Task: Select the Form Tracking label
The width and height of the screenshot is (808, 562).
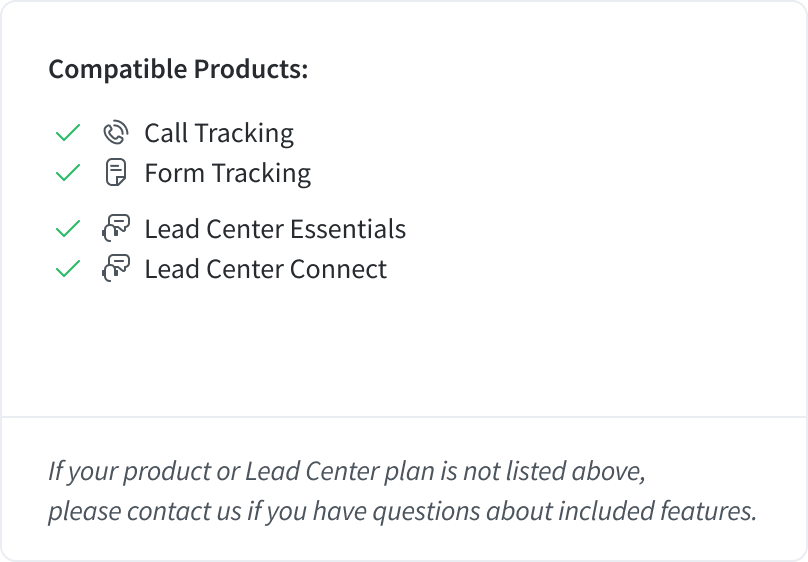Action: pyautogui.click(x=227, y=173)
